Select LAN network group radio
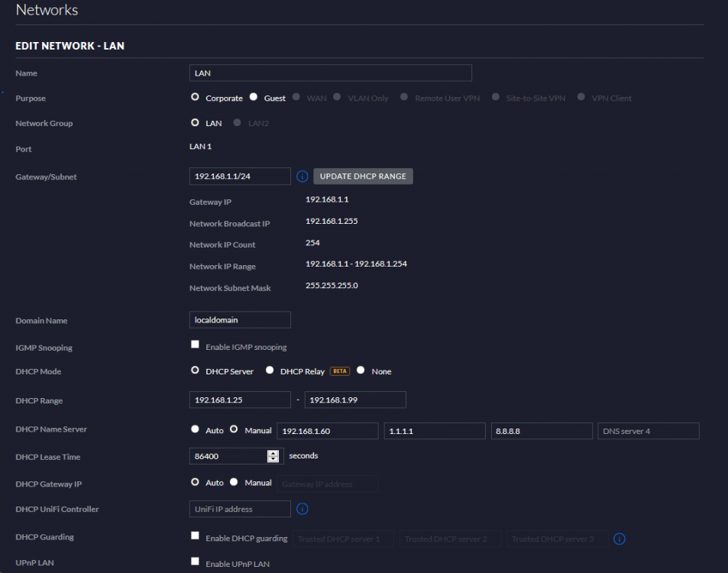Viewport: 728px width, 573px height. (x=195, y=122)
